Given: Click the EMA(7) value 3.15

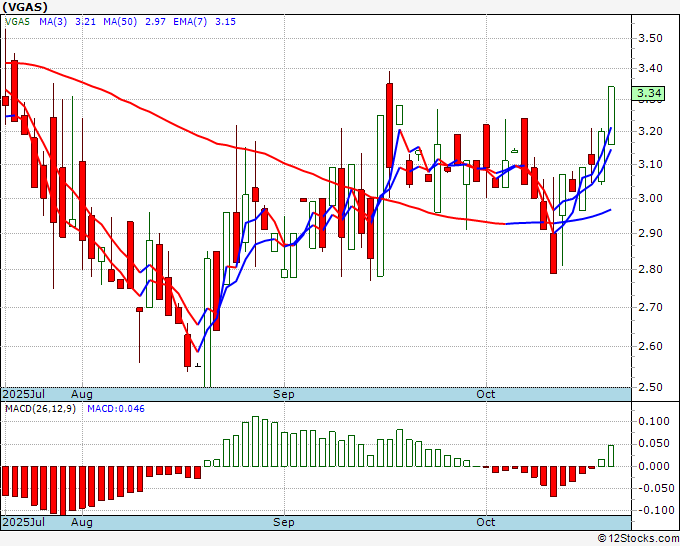Looking at the screenshot, I should pyautogui.click(x=226, y=22).
